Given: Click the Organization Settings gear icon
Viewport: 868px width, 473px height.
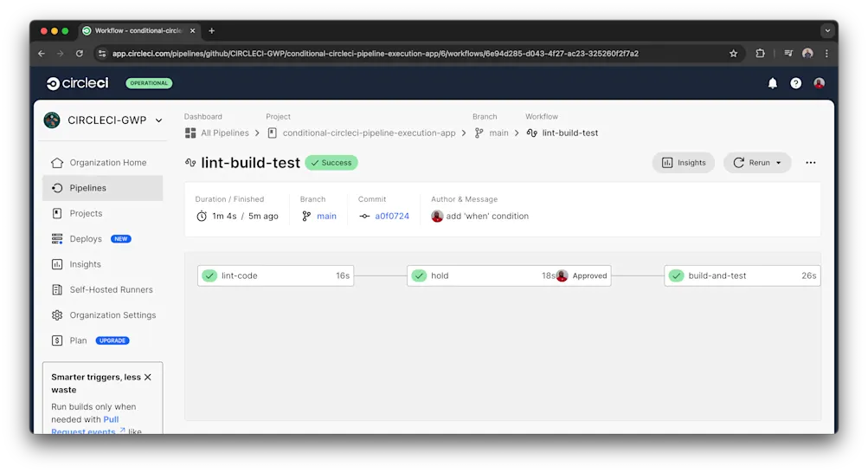Looking at the screenshot, I should pyautogui.click(x=57, y=315).
